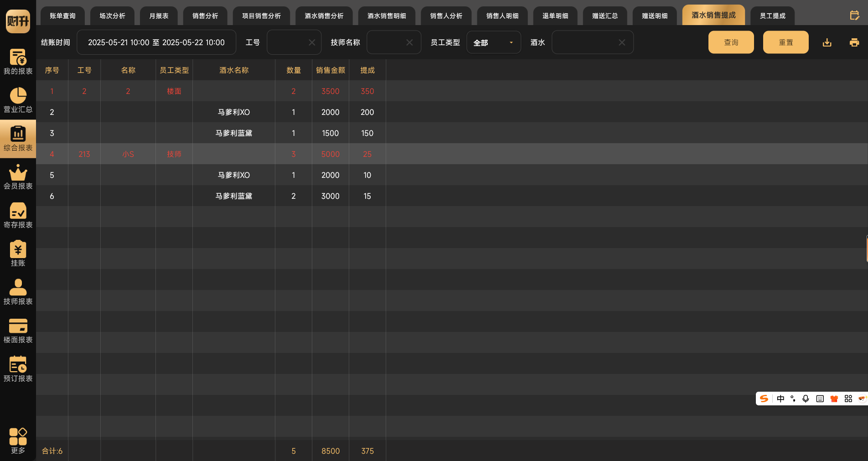The image size is (868, 461).
Task: Open the 结账时间 date range picker
Action: point(156,42)
